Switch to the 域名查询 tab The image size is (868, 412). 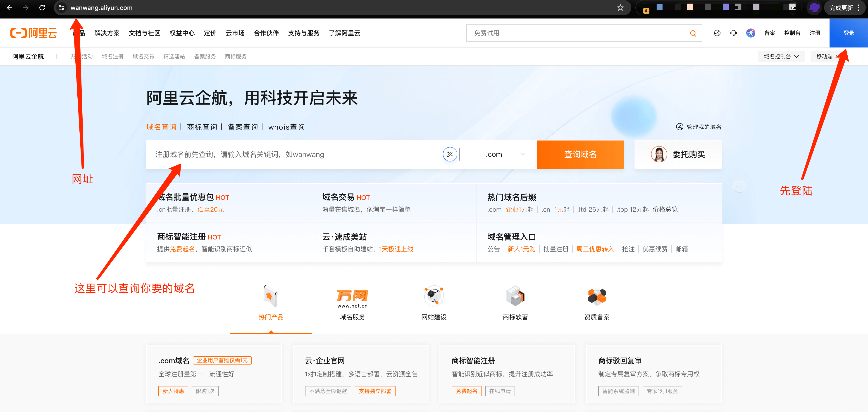coord(161,127)
